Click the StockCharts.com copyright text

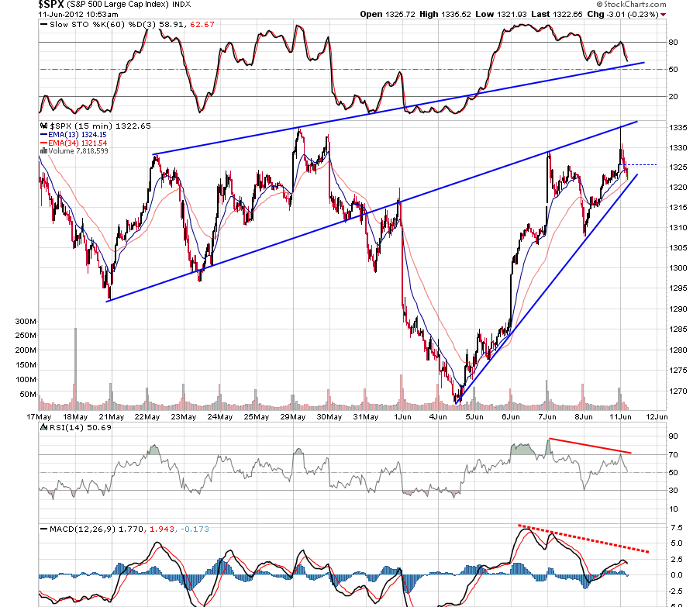(x=631, y=5)
